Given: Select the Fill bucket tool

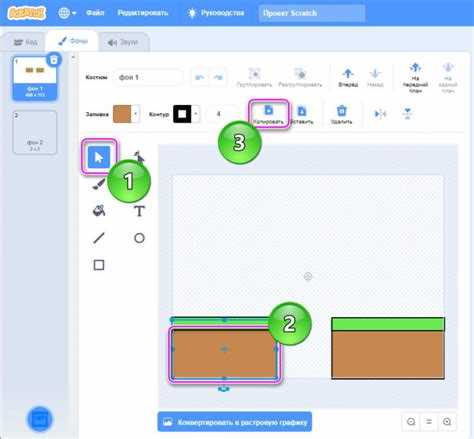Looking at the screenshot, I should 99,211.
